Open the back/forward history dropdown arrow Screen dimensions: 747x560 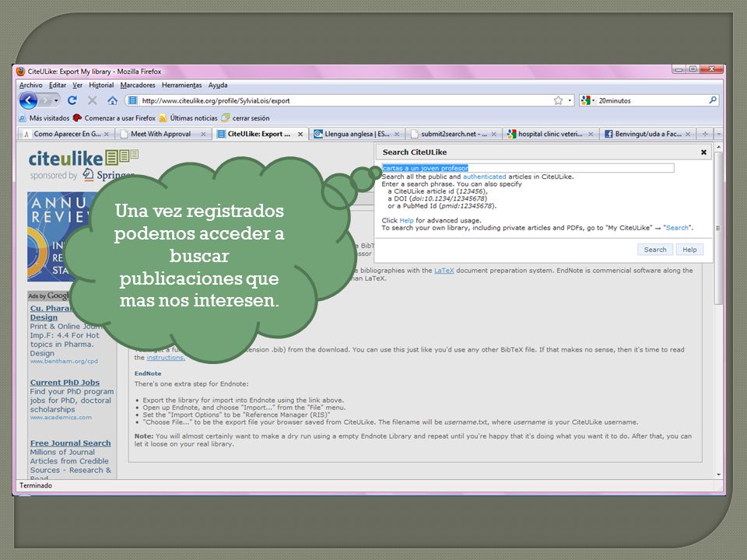click(56, 100)
